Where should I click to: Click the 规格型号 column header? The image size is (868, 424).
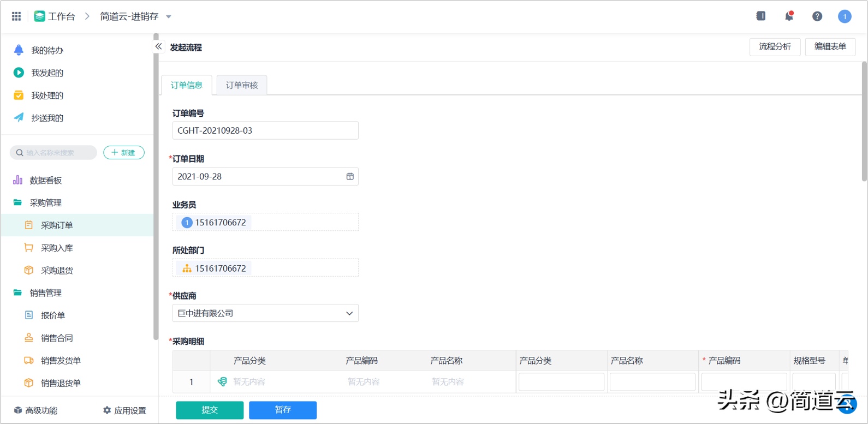(x=809, y=361)
